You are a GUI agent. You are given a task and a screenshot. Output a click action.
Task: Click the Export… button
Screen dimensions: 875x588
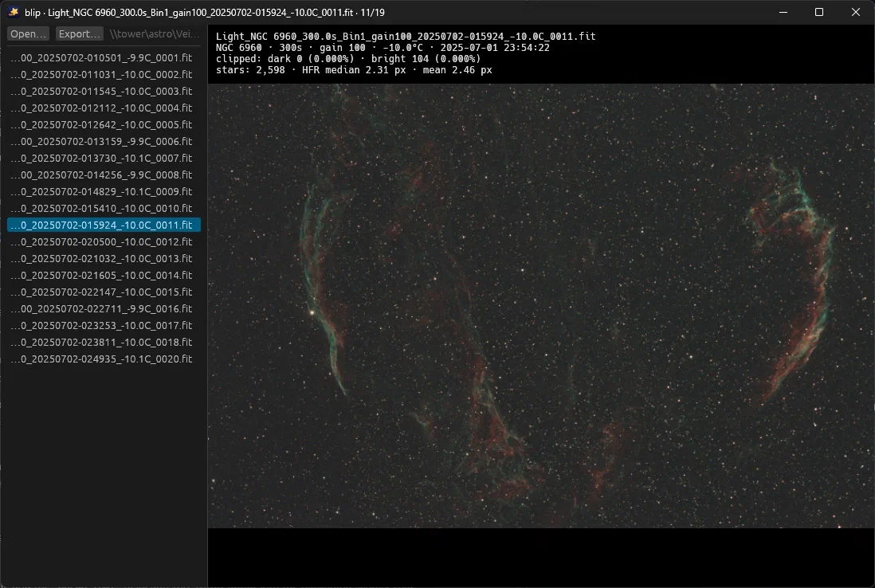79,33
